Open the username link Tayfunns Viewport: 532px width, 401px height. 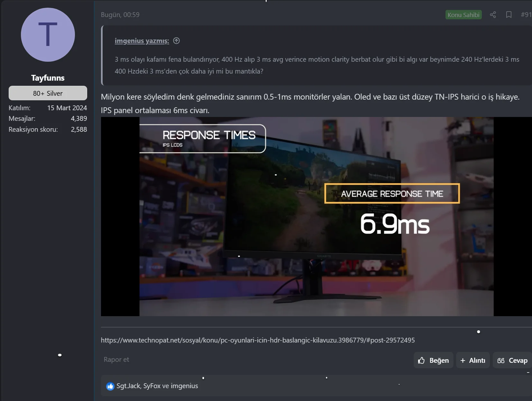click(x=48, y=78)
